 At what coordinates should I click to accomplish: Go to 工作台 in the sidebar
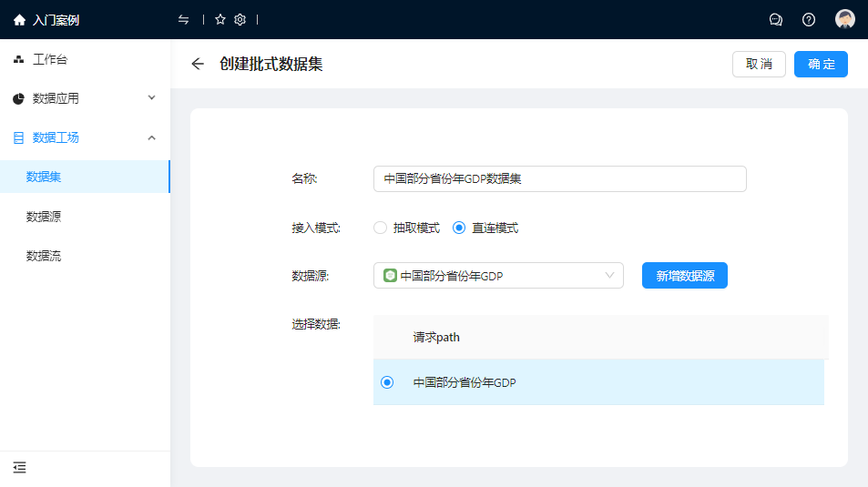(x=50, y=60)
